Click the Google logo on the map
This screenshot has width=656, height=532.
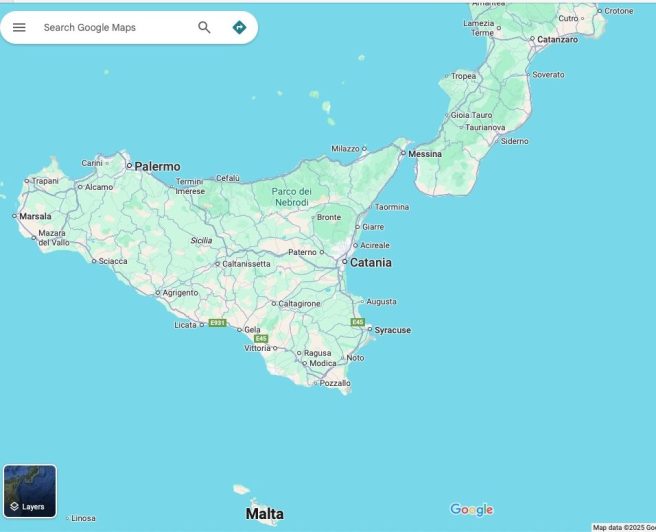(x=471, y=510)
